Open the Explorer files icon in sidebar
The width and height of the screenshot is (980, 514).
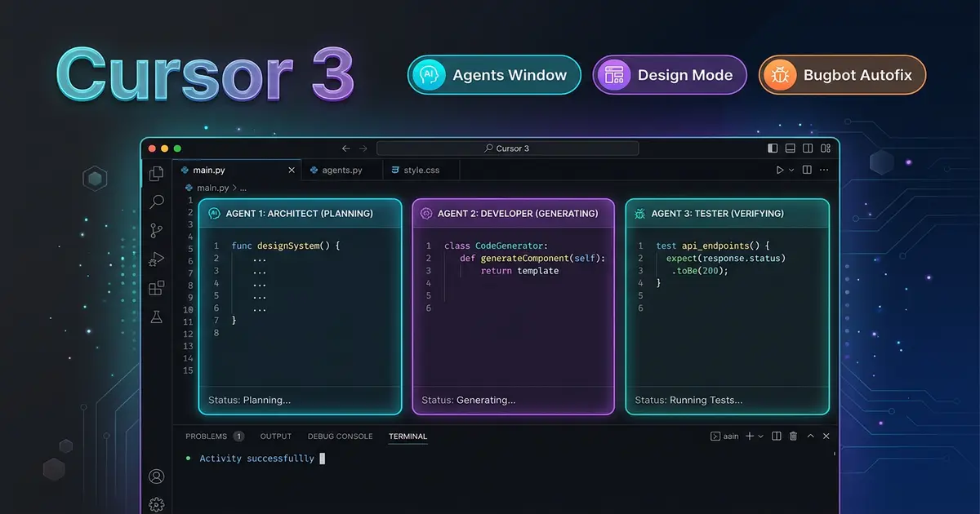[x=156, y=174]
